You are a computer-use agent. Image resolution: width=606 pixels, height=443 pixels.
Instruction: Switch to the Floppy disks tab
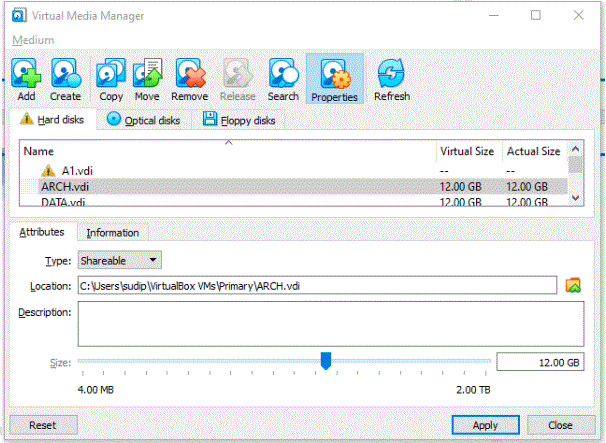point(239,120)
